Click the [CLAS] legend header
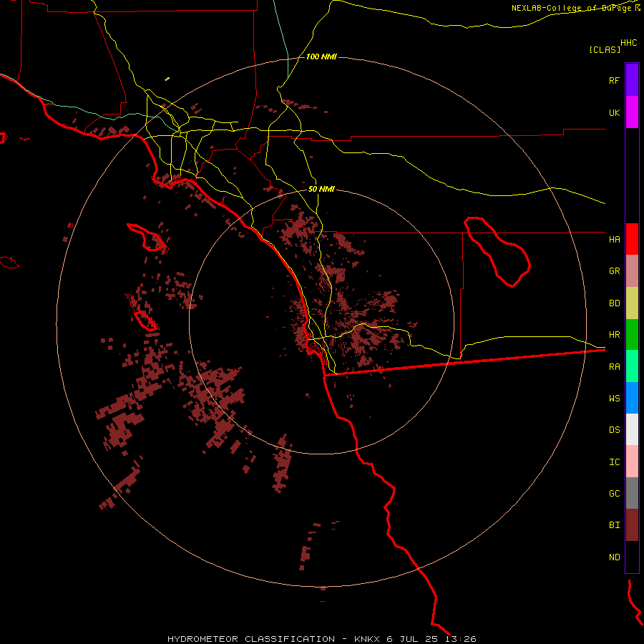This screenshot has width=644, height=644. (605, 49)
